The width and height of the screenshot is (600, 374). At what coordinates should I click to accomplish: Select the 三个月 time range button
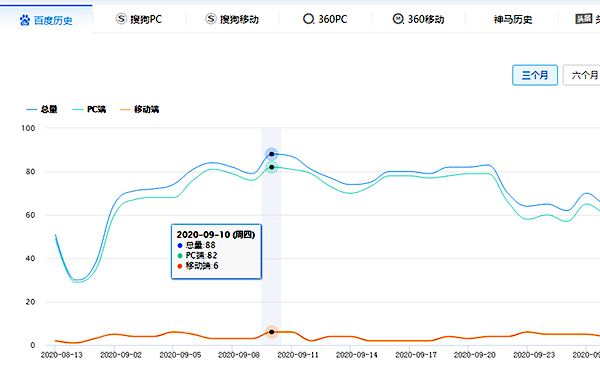(535, 75)
